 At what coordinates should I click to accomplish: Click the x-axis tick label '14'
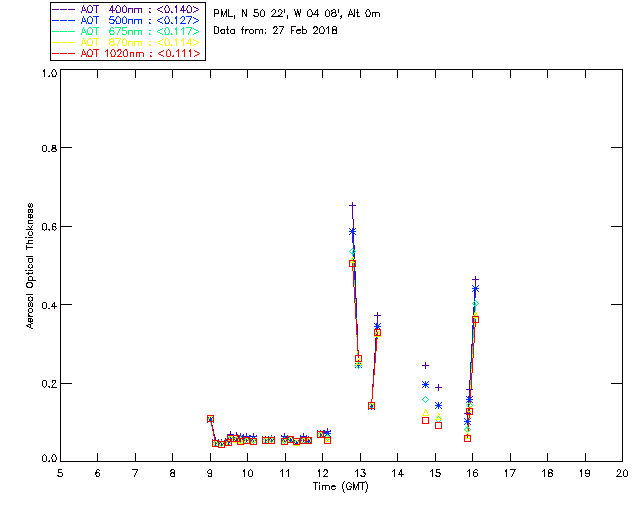pyautogui.click(x=398, y=473)
